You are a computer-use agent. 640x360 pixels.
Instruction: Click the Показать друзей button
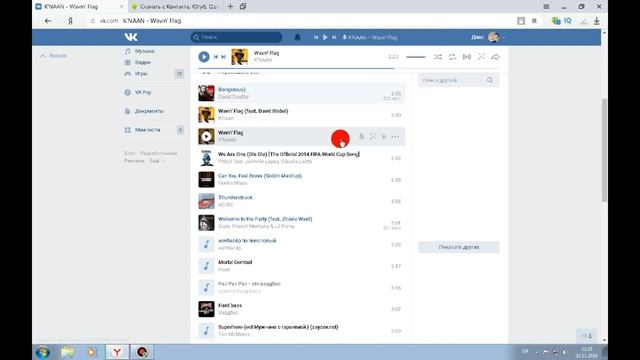point(459,247)
